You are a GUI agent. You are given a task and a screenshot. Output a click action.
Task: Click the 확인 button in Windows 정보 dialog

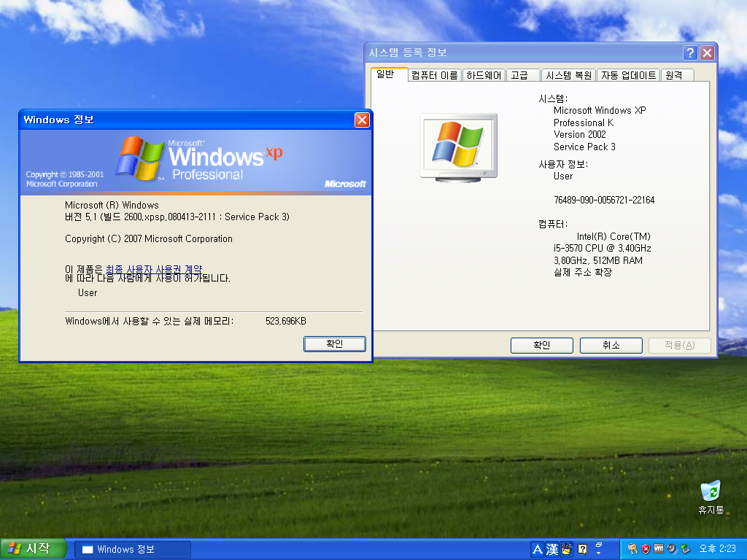pos(334,344)
